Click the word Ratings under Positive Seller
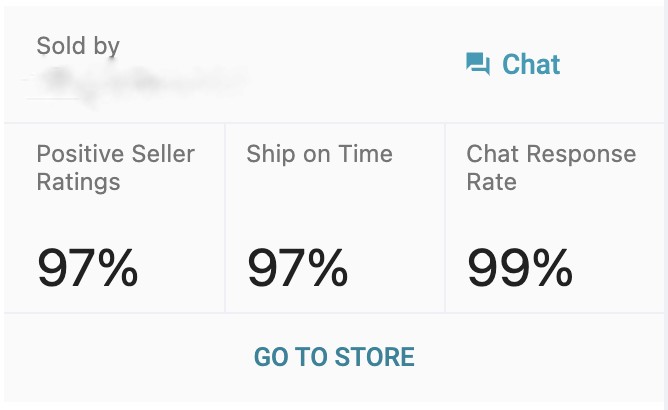 pos(78,182)
